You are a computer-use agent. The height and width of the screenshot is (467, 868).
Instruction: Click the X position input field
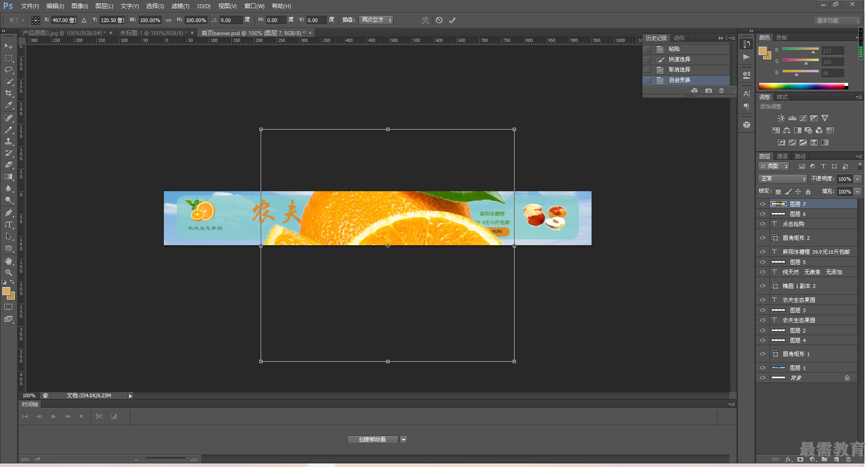point(63,20)
